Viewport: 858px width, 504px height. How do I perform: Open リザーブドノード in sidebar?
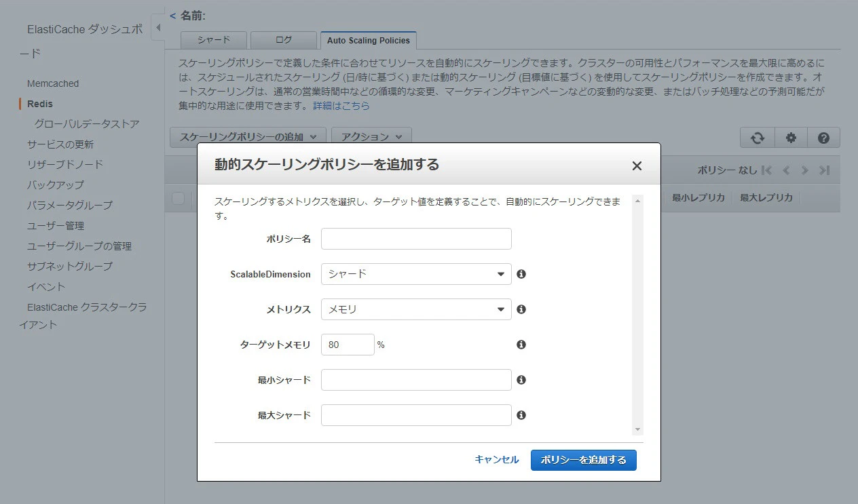65,165
